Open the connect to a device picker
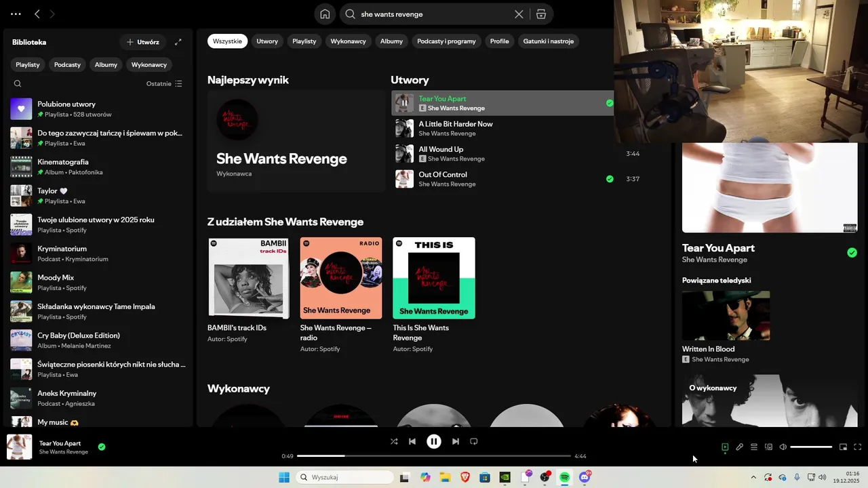Screen dimensions: 868x488 (769, 447)
